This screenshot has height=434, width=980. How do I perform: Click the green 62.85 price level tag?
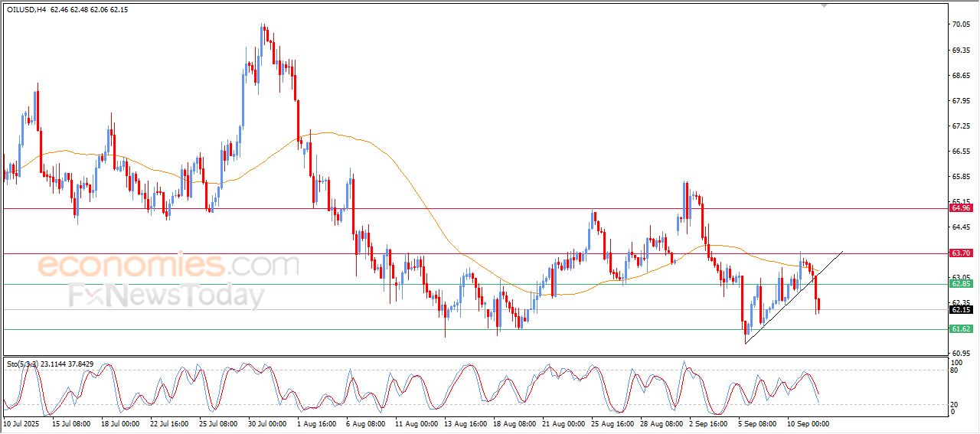coord(960,284)
